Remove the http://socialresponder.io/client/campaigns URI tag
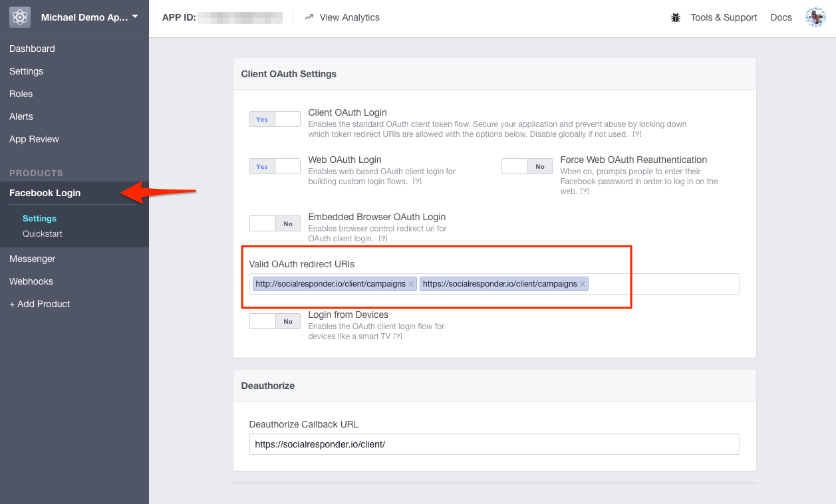Viewport: 836px width, 504px height. coord(411,284)
